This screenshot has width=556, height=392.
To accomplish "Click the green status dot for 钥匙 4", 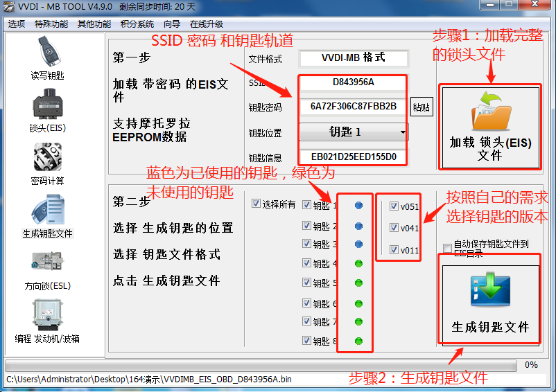I will pyautogui.click(x=358, y=263).
